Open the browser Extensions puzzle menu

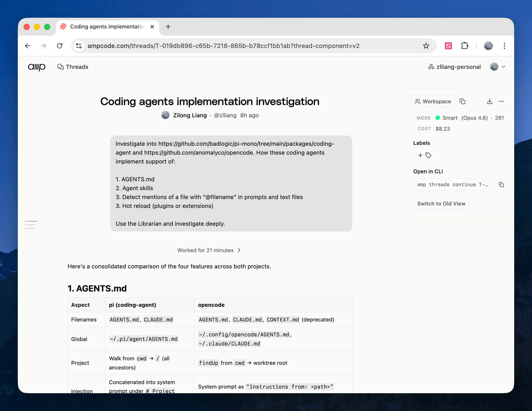pyautogui.click(x=465, y=46)
